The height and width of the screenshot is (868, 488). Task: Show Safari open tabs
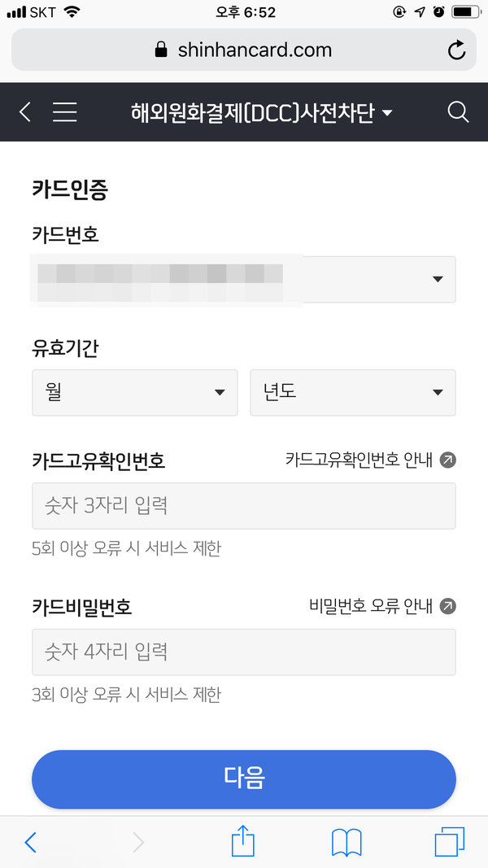(449, 842)
